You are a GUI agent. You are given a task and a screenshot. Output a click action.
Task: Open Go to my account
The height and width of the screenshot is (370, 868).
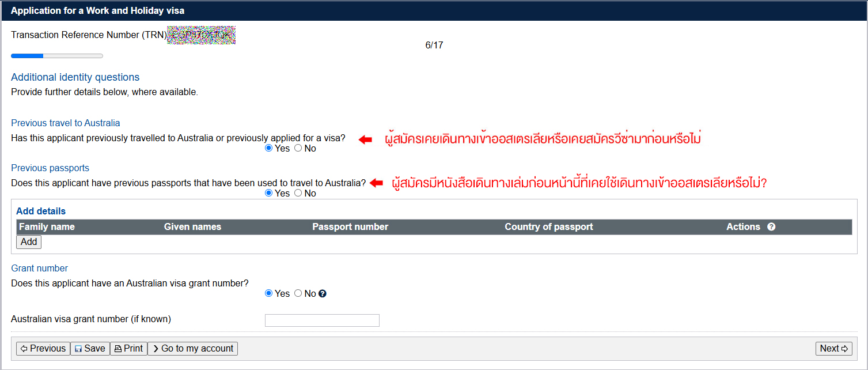192,349
